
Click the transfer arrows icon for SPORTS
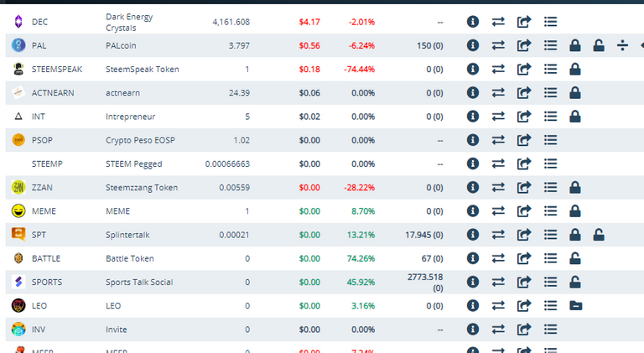498,282
